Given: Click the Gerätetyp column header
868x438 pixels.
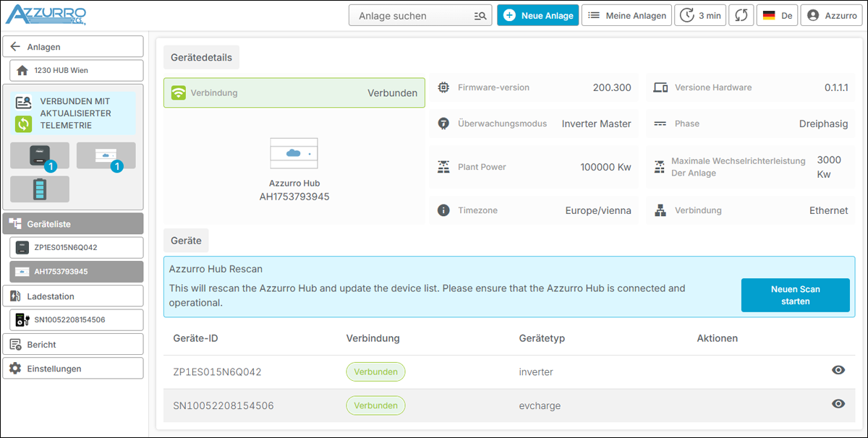Looking at the screenshot, I should pos(542,338).
